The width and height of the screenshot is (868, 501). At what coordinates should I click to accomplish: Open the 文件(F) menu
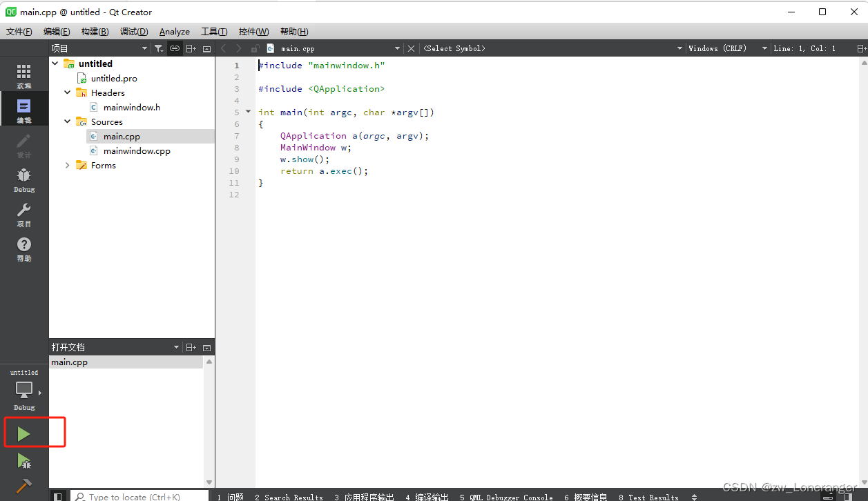(19, 32)
